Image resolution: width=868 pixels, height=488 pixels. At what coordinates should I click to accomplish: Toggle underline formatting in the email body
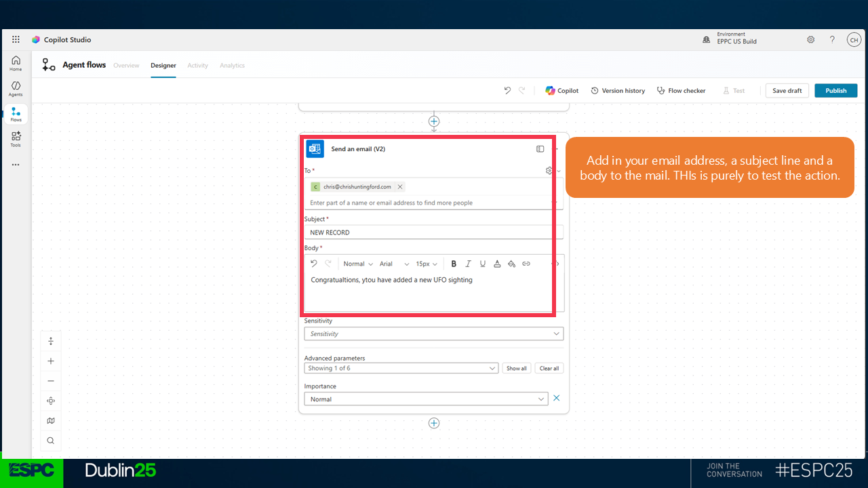(483, 264)
